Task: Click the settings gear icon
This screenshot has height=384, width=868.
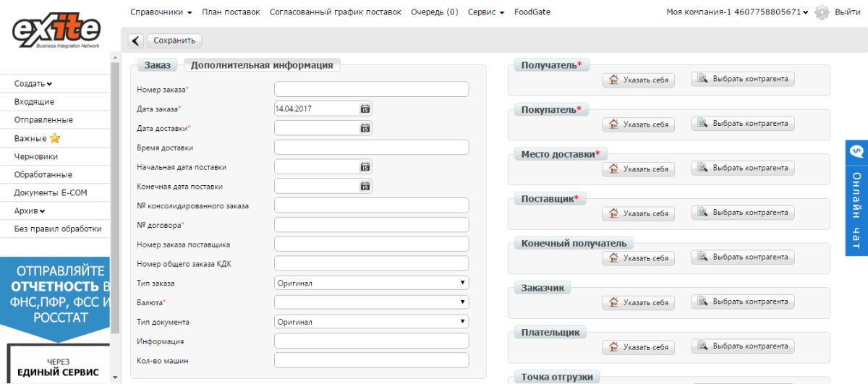Action: 822,12
